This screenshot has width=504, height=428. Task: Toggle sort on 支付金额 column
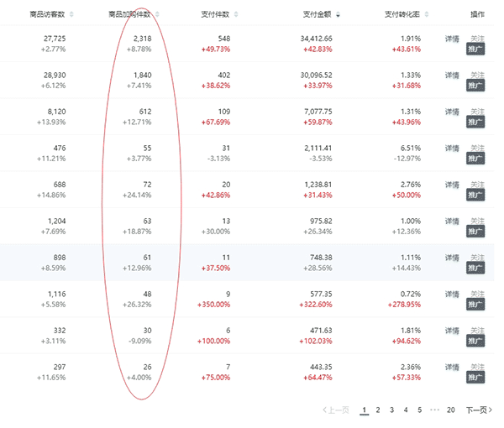pyautogui.click(x=339, y=14)
